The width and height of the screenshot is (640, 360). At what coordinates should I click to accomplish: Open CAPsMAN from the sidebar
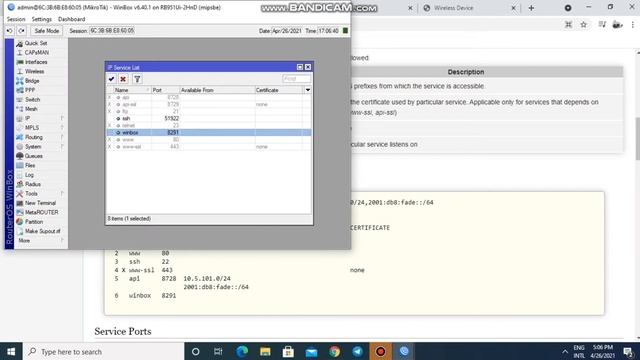tap(37, 53)
